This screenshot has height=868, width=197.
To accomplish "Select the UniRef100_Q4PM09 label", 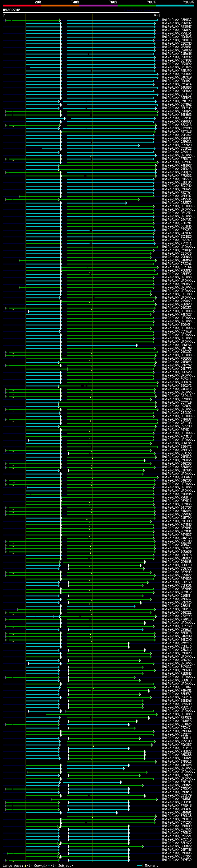I will tap(177, 260).
